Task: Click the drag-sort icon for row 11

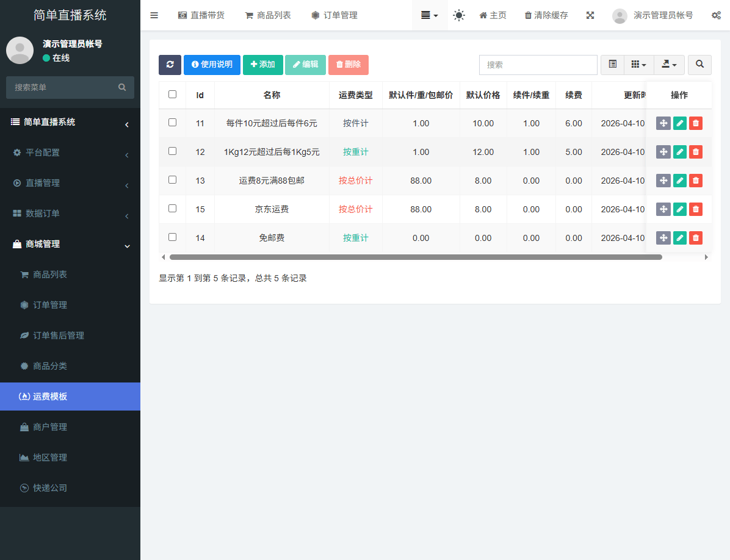Action: [x=663, y=123]
